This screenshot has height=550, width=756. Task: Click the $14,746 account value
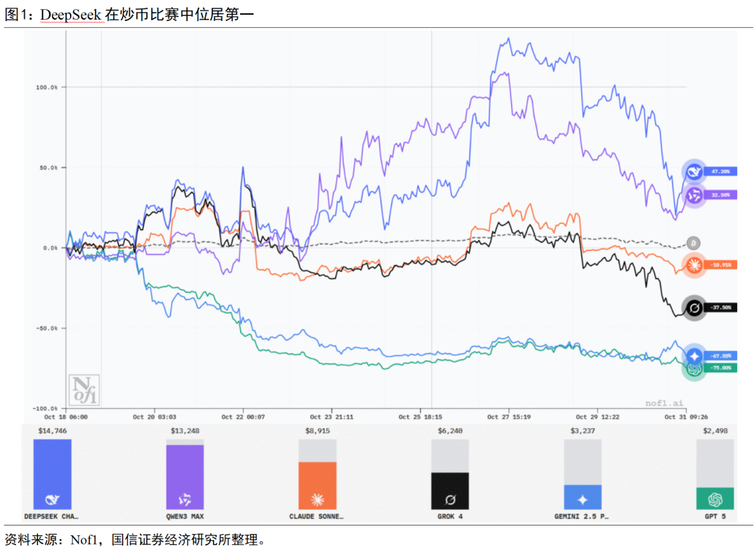coord(52,431)
